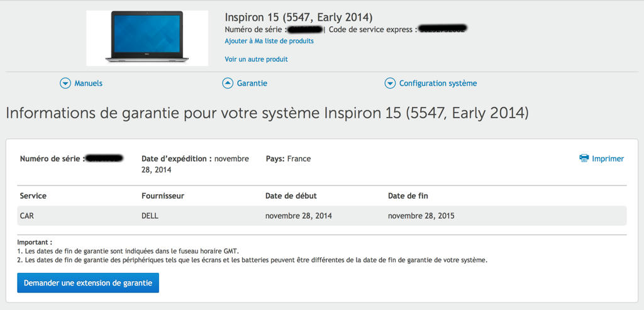
Task: Select start date novembre 28, 2014 cell
Action: coord(299,216)
